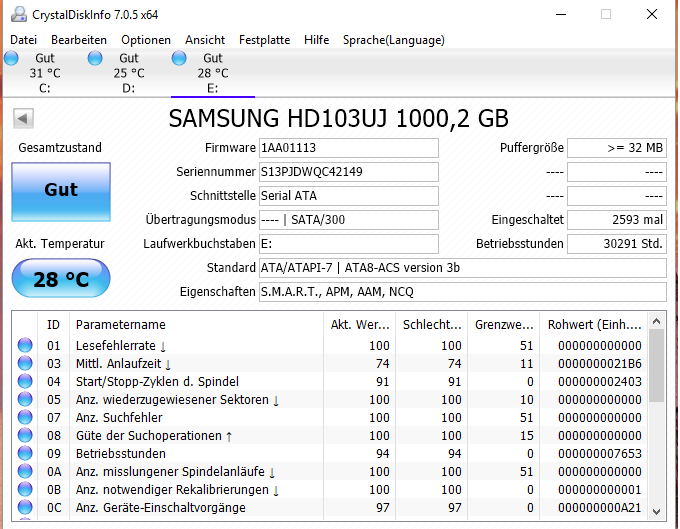680x529 pixels.
Task: Click the serial number field S13PJDWQC42149
Action: [x=349, y=172]
